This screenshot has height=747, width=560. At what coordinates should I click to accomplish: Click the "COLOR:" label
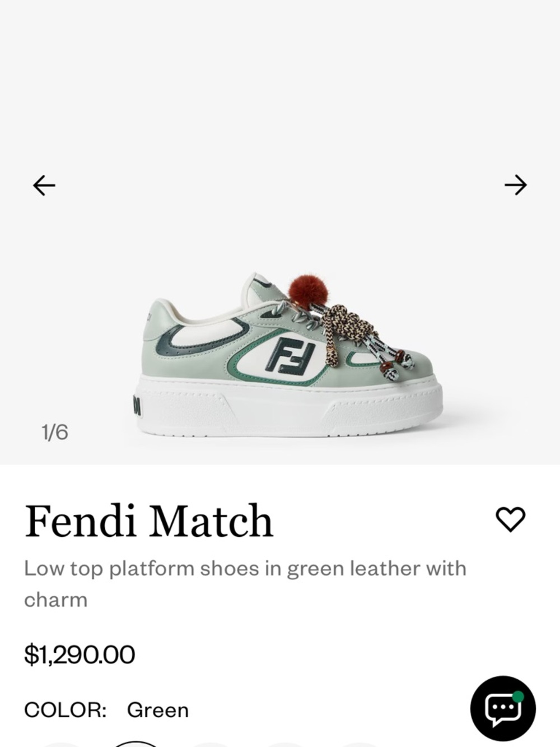point(65,710)
